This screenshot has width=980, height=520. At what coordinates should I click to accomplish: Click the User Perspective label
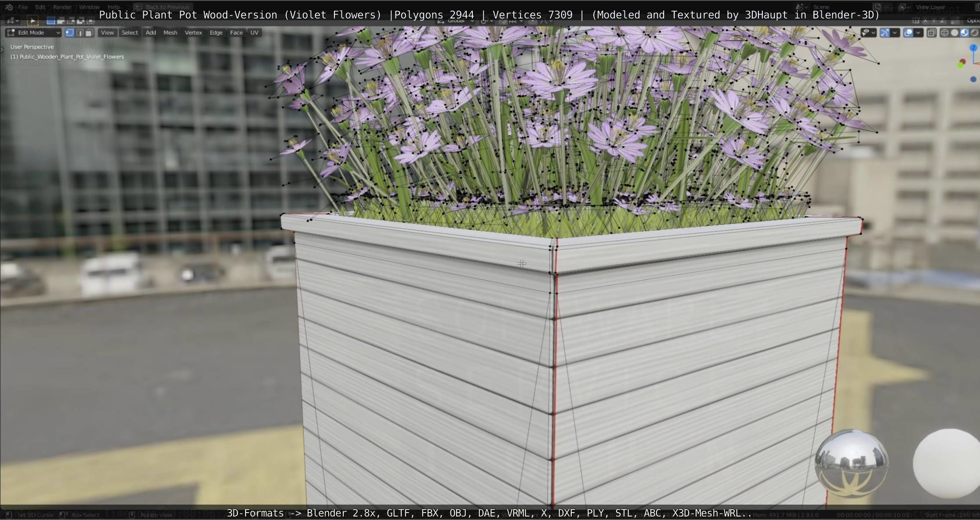32,47
